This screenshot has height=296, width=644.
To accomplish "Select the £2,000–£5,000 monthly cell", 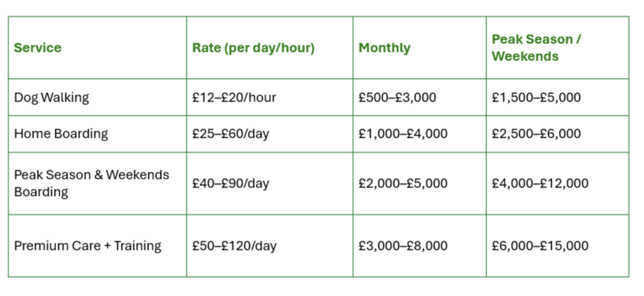I will pyautogui.click(x=403, y=183).
